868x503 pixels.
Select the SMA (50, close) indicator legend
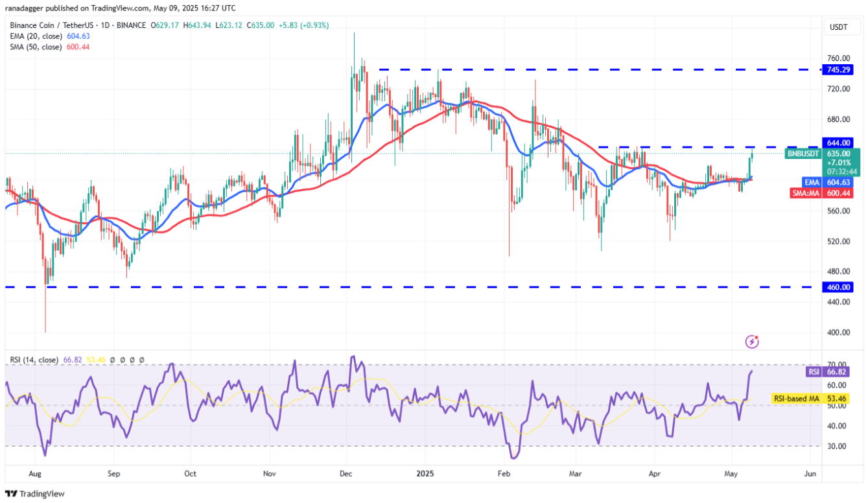click(x=36, y=47)
